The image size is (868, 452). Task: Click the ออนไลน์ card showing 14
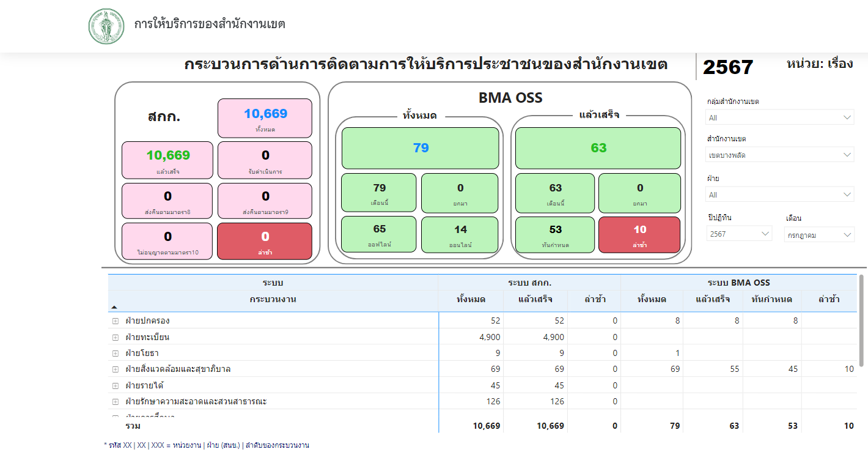460,234
